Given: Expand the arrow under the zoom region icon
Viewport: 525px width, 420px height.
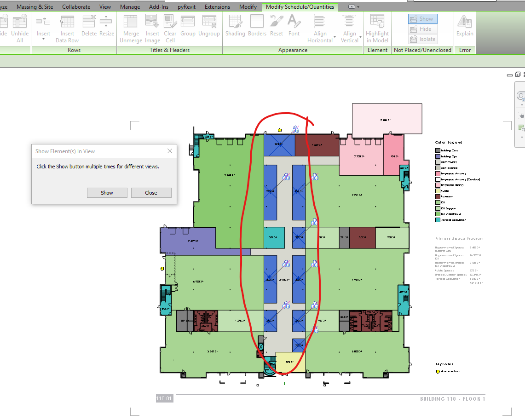Looking at the screenshot, I should click(522, 137).
